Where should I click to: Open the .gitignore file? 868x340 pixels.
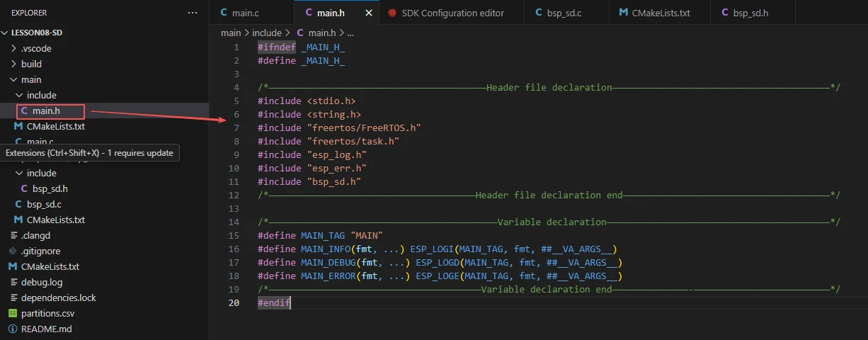click(40, 251)
